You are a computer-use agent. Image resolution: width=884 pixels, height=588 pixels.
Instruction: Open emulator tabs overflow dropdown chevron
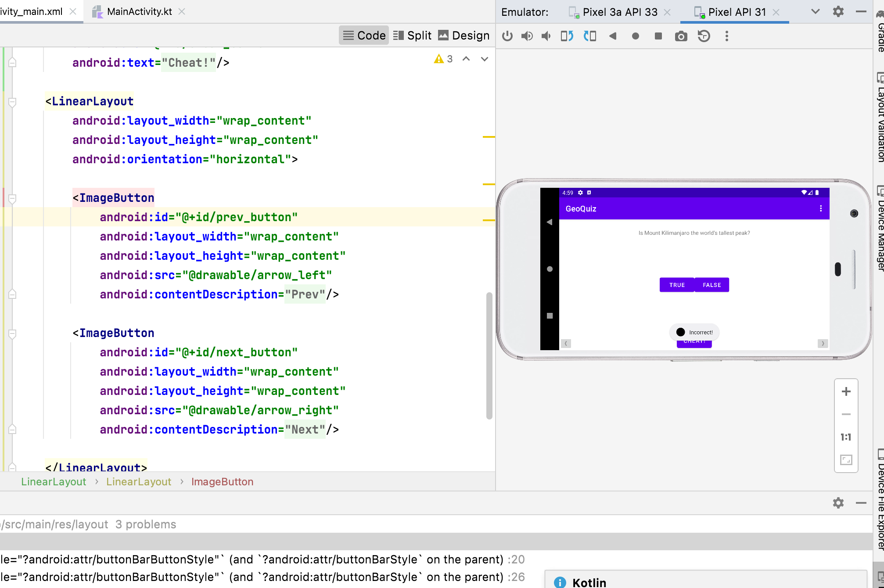point(815,12)
